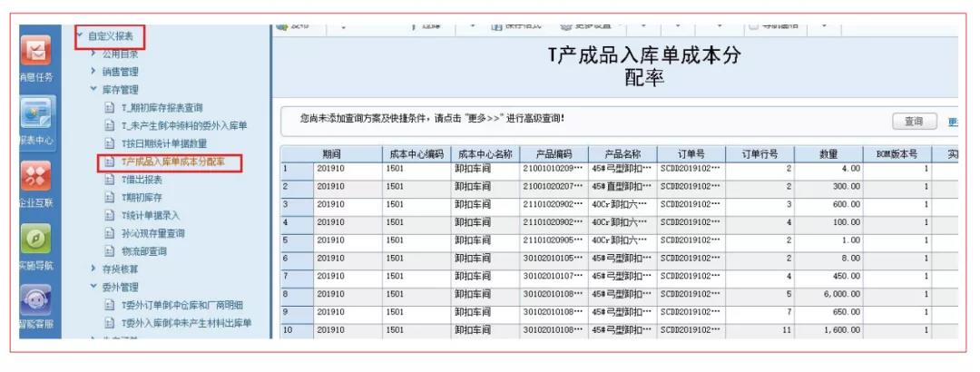
Task: Expand the 存货核算 folder
Action: pyautogui.click(x=93, y=269)
